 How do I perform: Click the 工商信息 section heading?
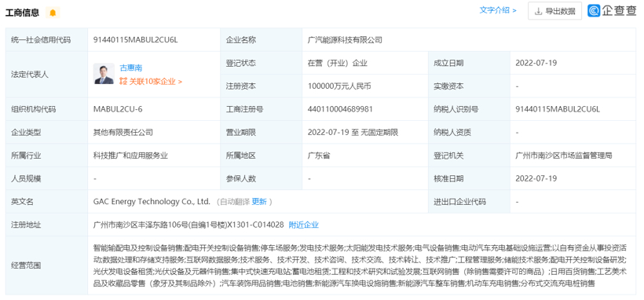22,13
